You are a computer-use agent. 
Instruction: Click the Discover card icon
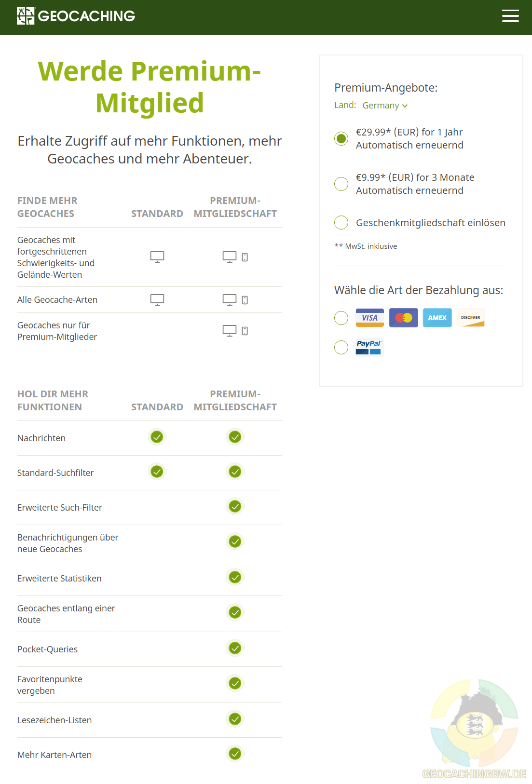[470, 318]
